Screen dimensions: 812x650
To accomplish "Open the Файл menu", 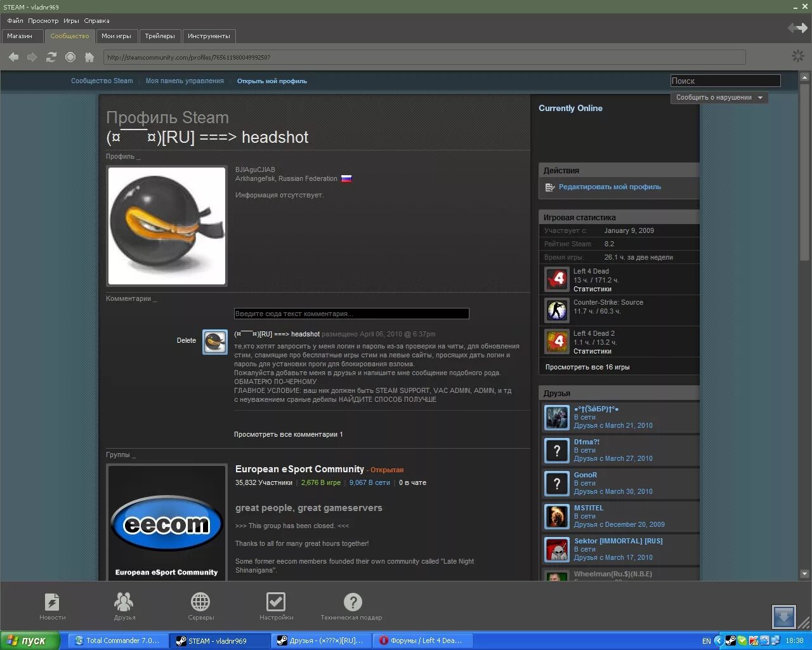I will click(x=15, y=20).
